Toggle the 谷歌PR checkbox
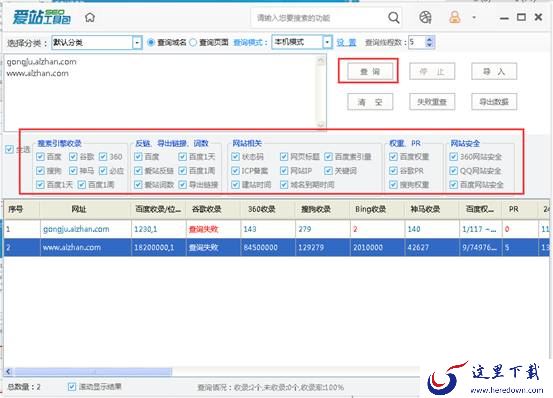The height and width of the screenshot is (398, 553). pyautogui.click(x=393, y=171)
